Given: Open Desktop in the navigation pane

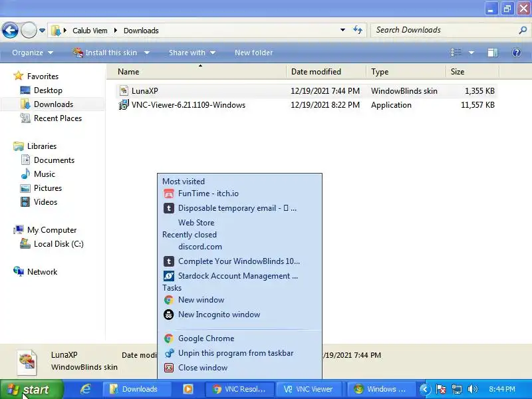Looking at the screenshot, I should tap(48, 90).
